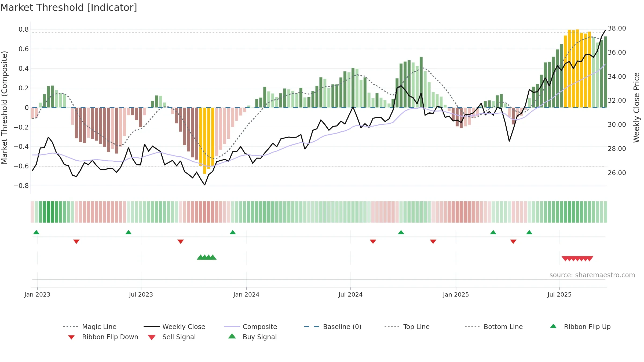The height and width of the screenshot is (362, 644).
Task: Click the Jul 2025 x-axis label
Action: (x=559, y=294)
